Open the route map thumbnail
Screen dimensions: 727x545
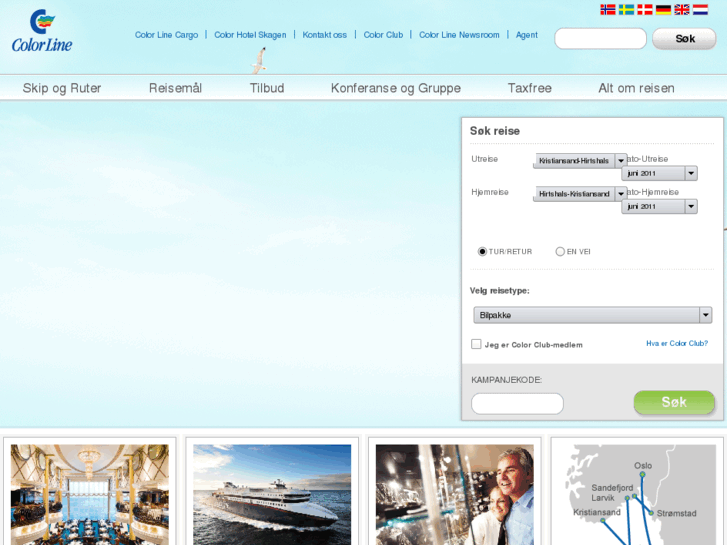(638, 494)
